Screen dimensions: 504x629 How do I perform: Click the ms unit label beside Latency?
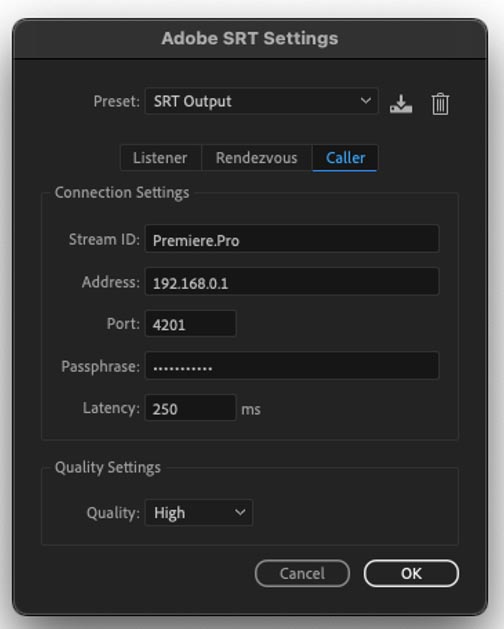pos(251,410)
